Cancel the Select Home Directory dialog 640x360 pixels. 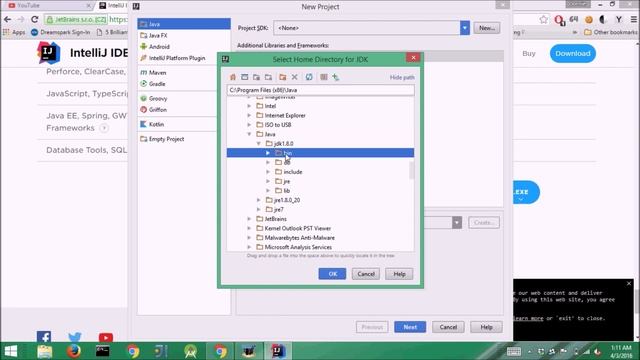[366, 274]
